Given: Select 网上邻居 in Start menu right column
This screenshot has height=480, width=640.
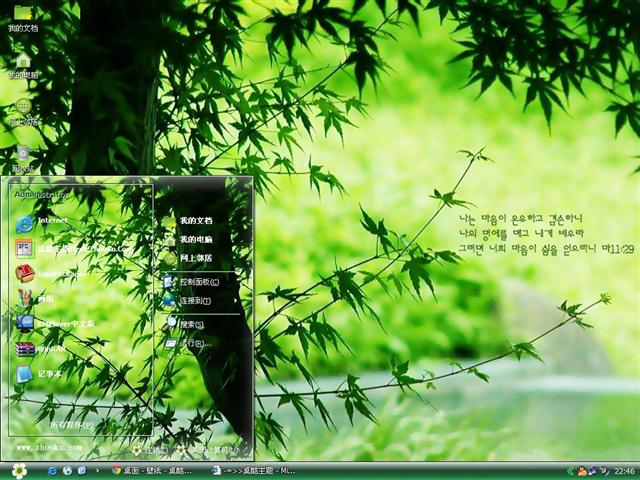Looking at the screenshot, I should point(188,258).
